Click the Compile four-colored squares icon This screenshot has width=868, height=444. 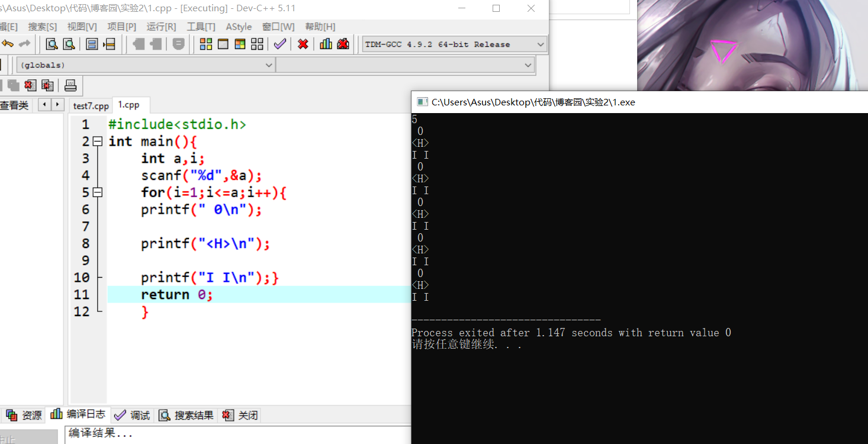pos(206,44)
